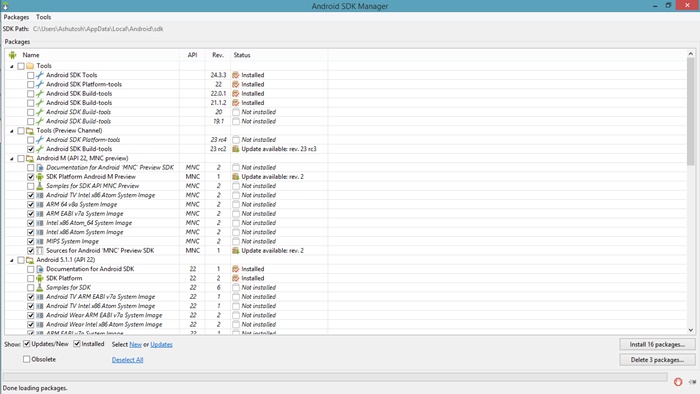This screenshot has height=394, width=700.
Task: Toggle the Updates/New show filter checkbox
Action: click(x=27, y=344)
